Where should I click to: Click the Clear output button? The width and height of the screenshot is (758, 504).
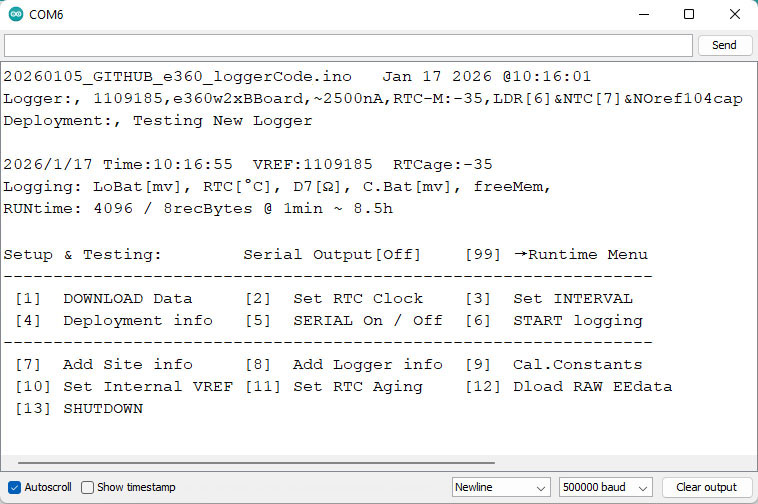pyautogui.click(x=706, y=487)
